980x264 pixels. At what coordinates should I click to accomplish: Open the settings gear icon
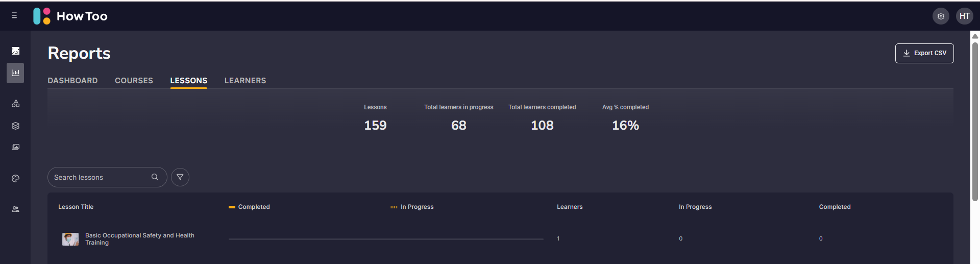[x=941, y=16]
